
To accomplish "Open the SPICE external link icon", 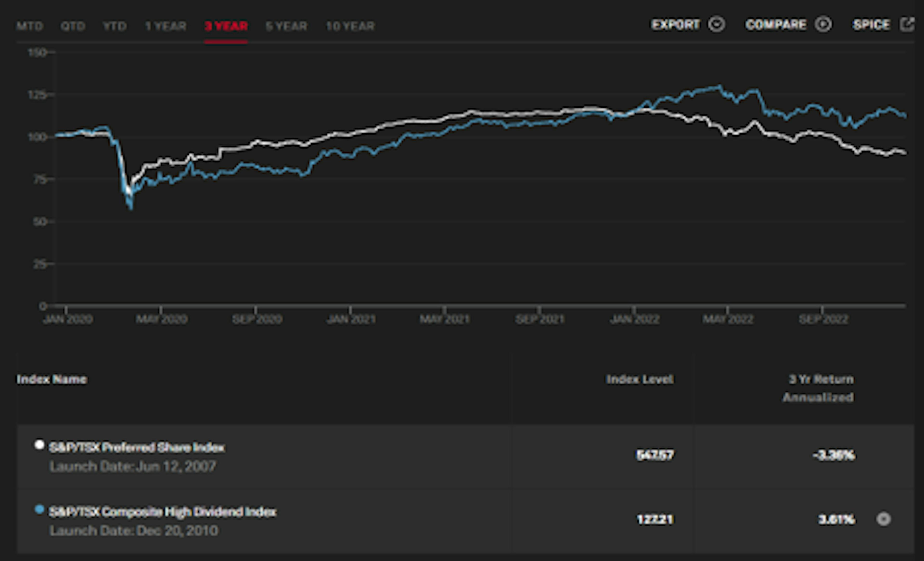I will point(907,25).
